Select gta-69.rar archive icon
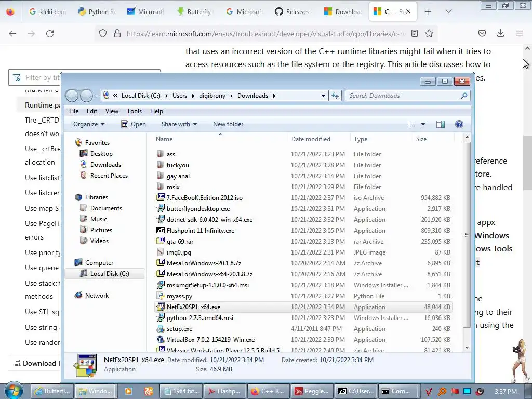This screenshot has width=532, height=399. (x=161, y=241)
